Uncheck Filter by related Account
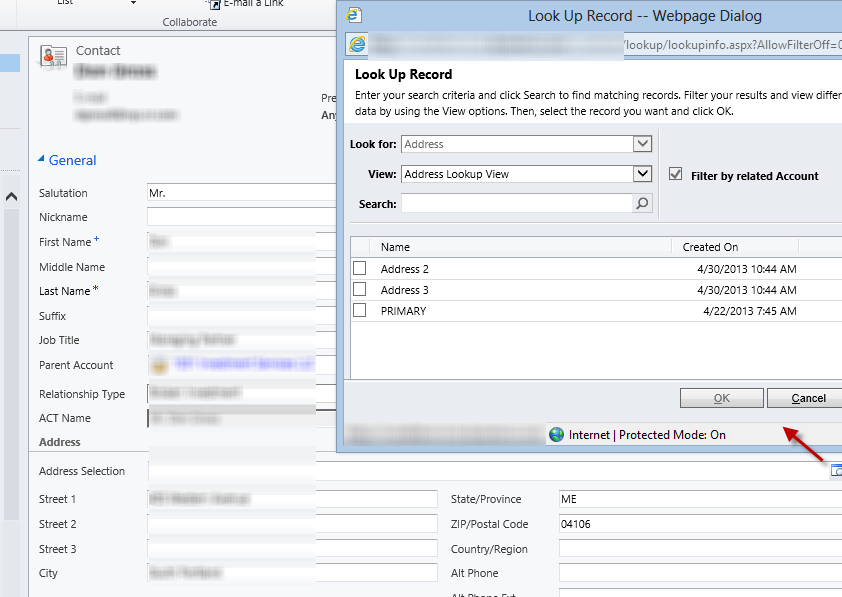 [x=676, y=173]
